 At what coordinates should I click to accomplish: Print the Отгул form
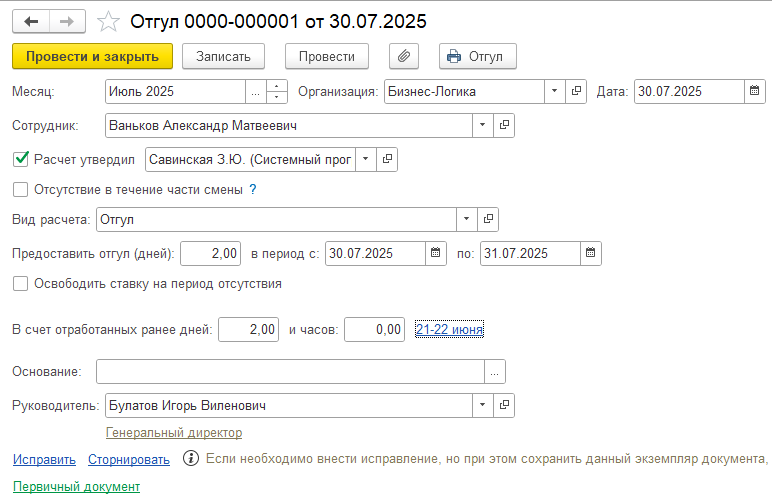(478, 56)
